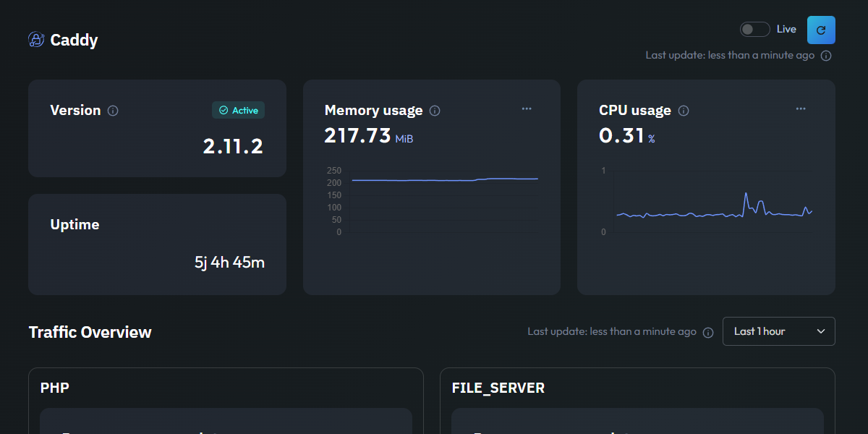
Task: Click info icon in Traffic Overview header
Action: click(x=708, y=332)
